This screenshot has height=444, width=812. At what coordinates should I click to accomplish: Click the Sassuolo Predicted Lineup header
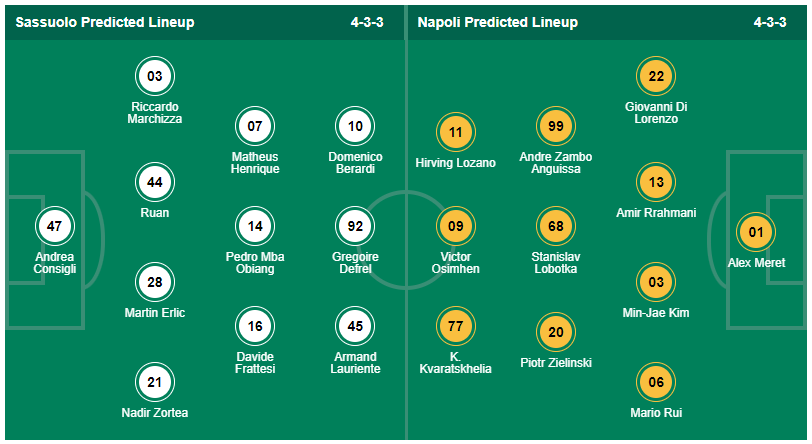pyautogui.click(x=105, y=22)
